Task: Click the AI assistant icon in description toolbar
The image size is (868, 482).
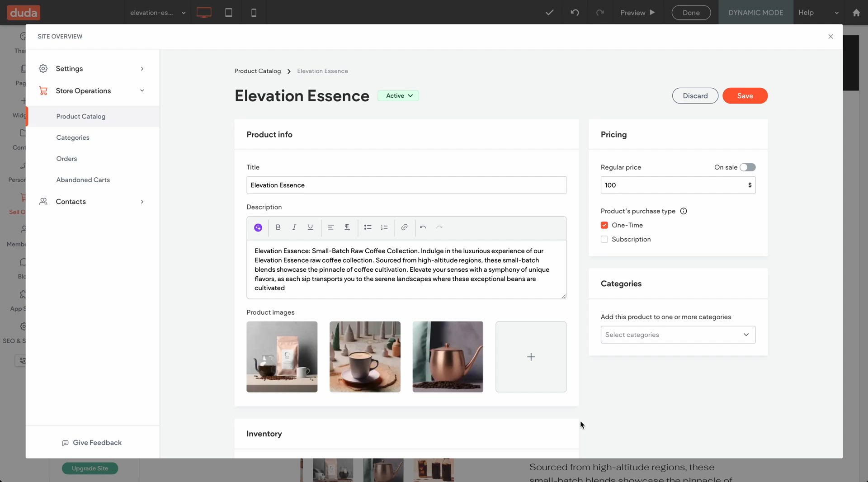Action: click(258, 227)
